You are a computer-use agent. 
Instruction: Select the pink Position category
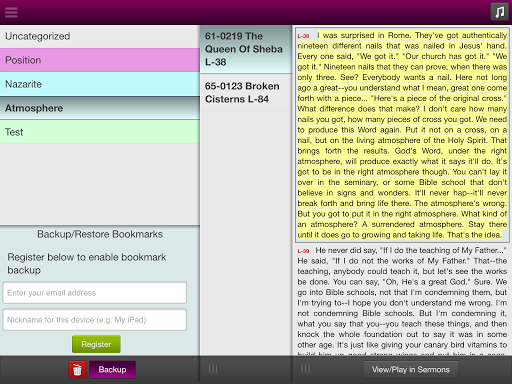[x=100, y=60]
